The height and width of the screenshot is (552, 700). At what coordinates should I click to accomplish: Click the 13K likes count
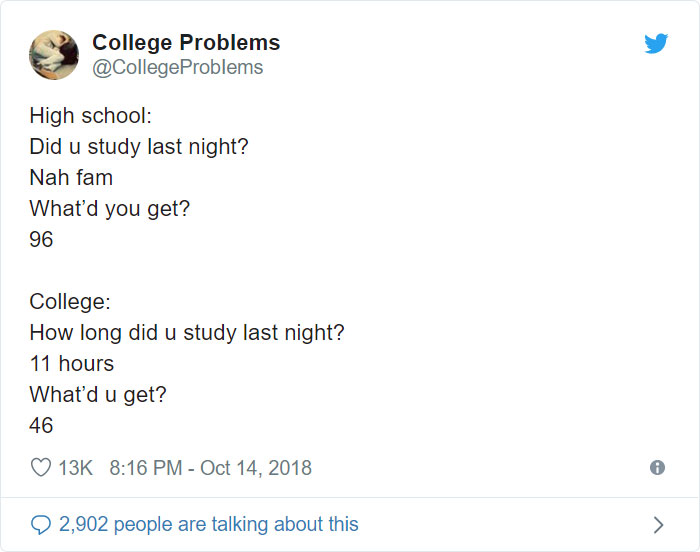pyautogui.click(x=75, y=468)
